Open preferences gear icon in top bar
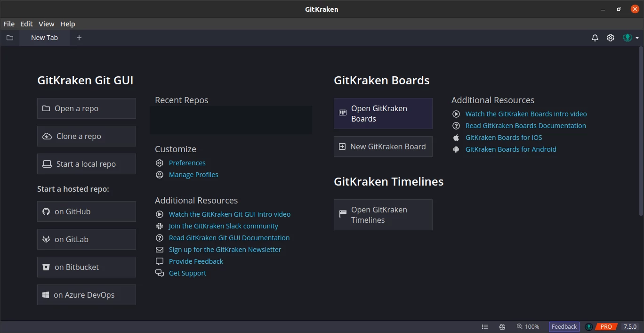 click(x=611, y=38)
